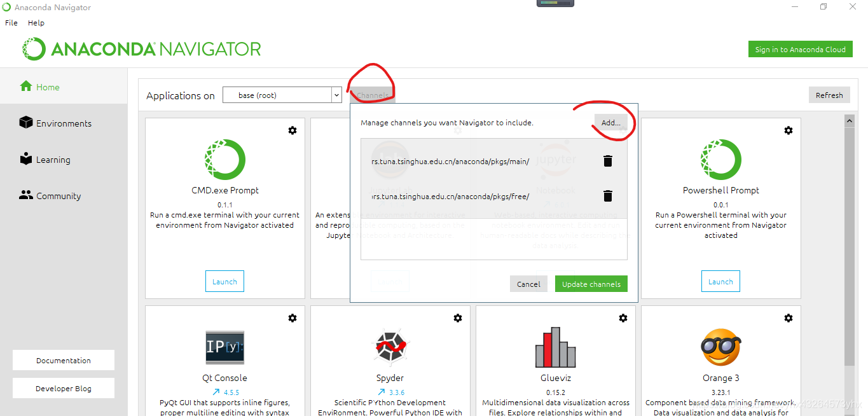Click the Anaconda Navigator logo

coord(142,49)
